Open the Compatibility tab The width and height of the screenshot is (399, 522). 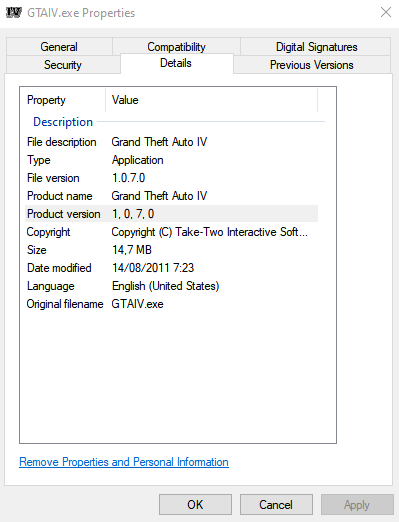[176, 47]
